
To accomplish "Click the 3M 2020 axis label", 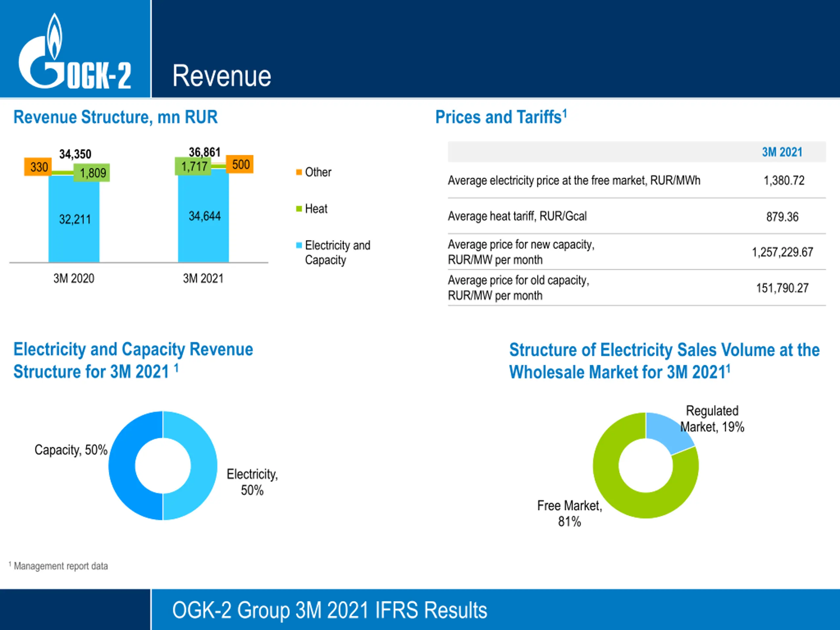I will [x=74, y=278].
